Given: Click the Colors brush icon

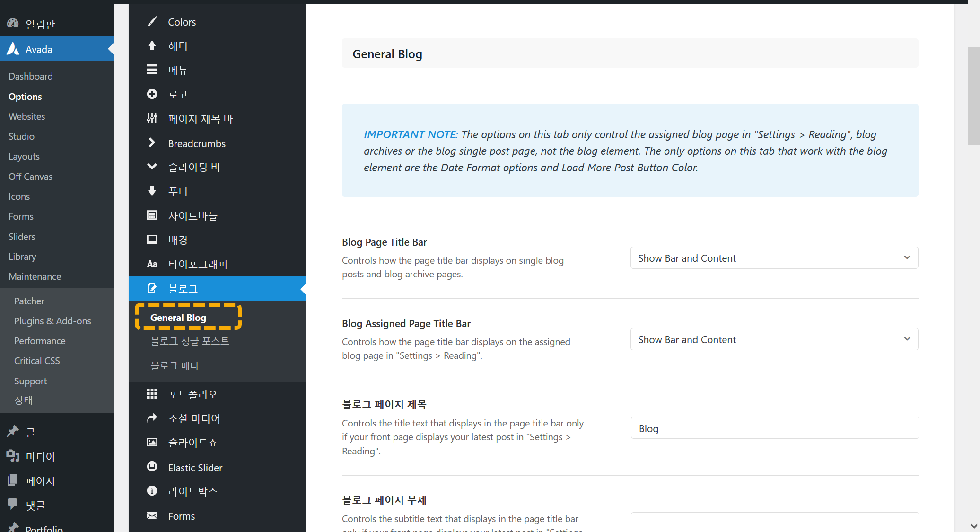Looking at the screenshot, I should (152, 22).
